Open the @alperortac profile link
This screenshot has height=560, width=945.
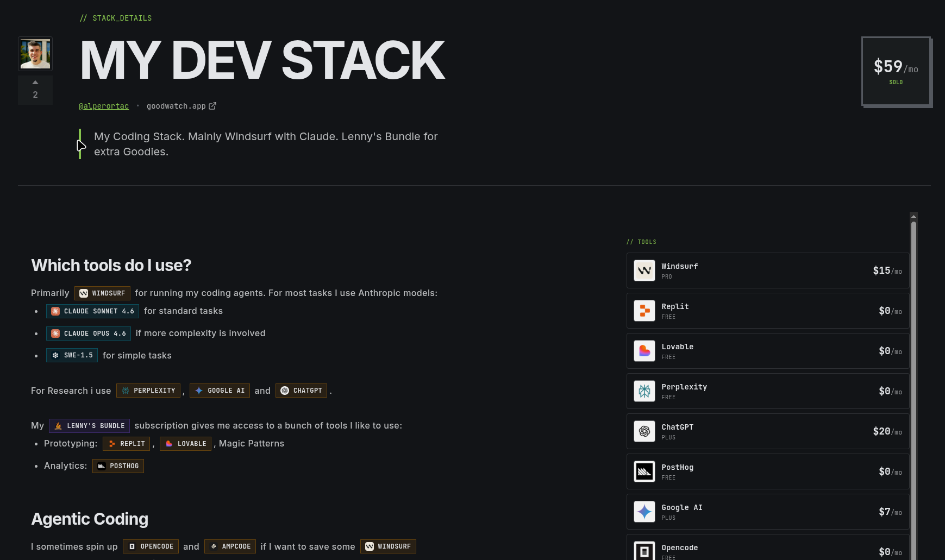click(103, 106)
